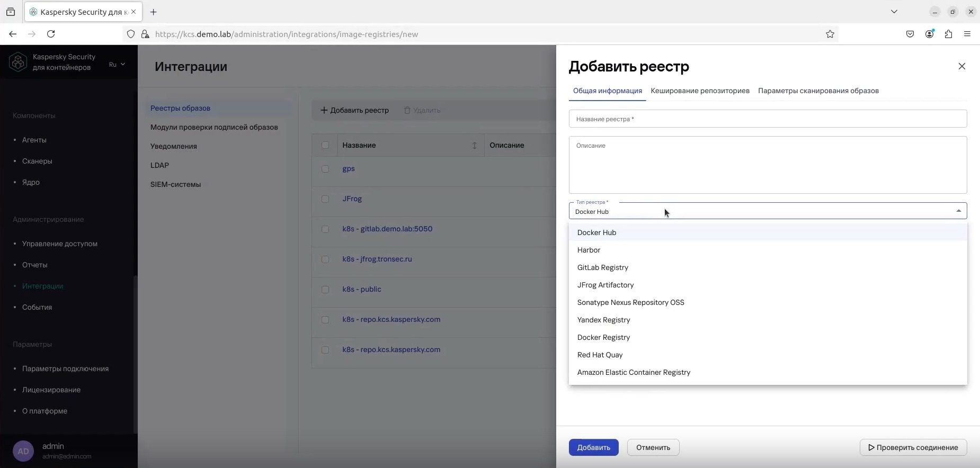The image size is (980, 468).
Task: Select the checkbox for k8s - public
Action: coord(325,290)
